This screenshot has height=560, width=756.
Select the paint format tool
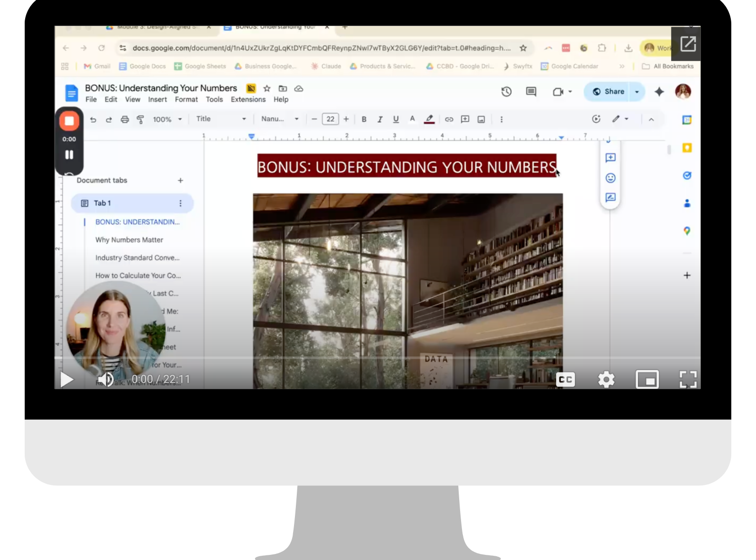[x=140, y=119]
